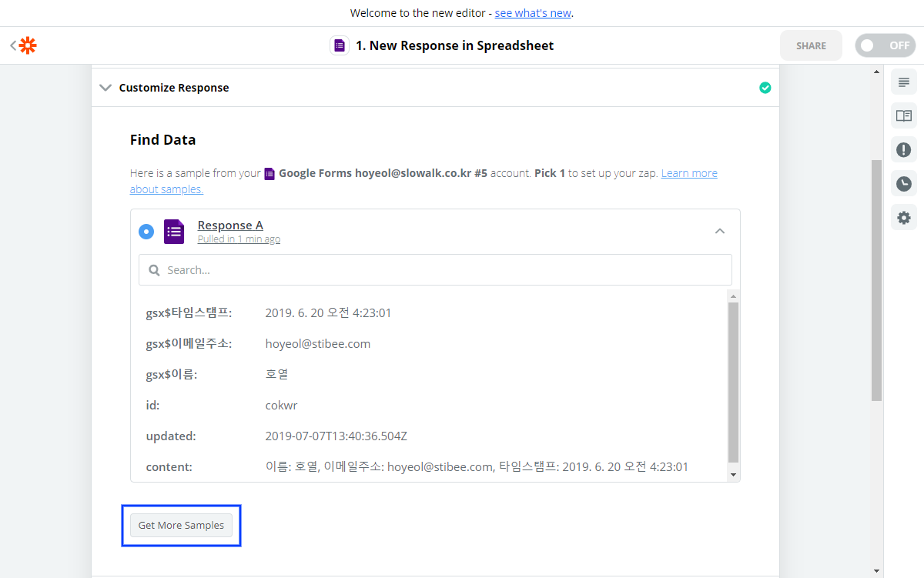The width and height of the screenshot is (924, 578).
Task: Click the updated value '2019-07-07T13:40:36.504Z'
Action: click(x=336, y=436)
